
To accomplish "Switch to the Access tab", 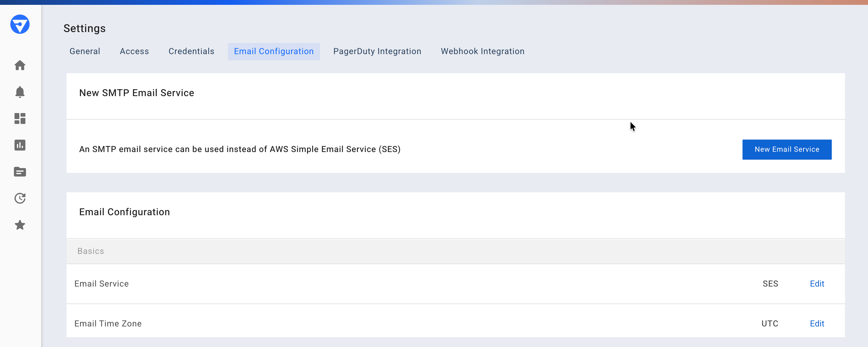I will click(134, 51).
